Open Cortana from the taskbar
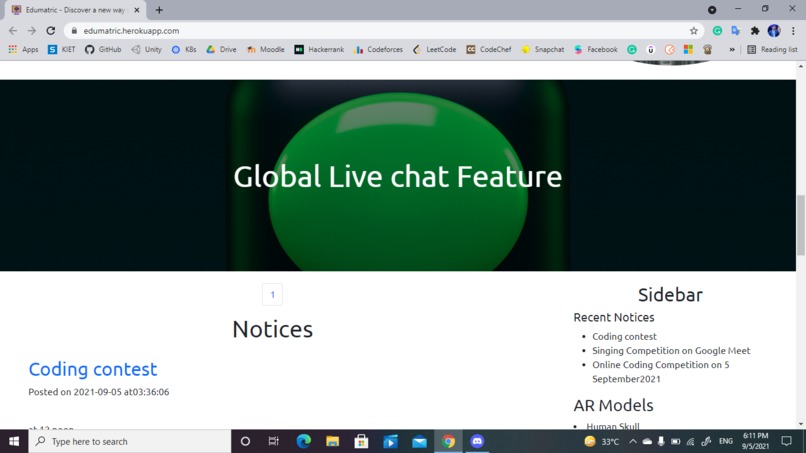Image resolution: width=806 pixels, height=453 pixels. coord(245,441)
